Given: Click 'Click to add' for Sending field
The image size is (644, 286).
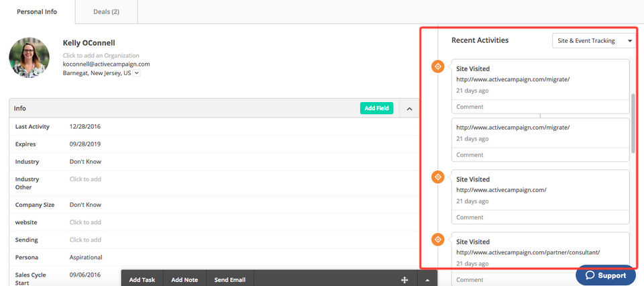Looking at the screenshot, I should click(x=85, y=240).
